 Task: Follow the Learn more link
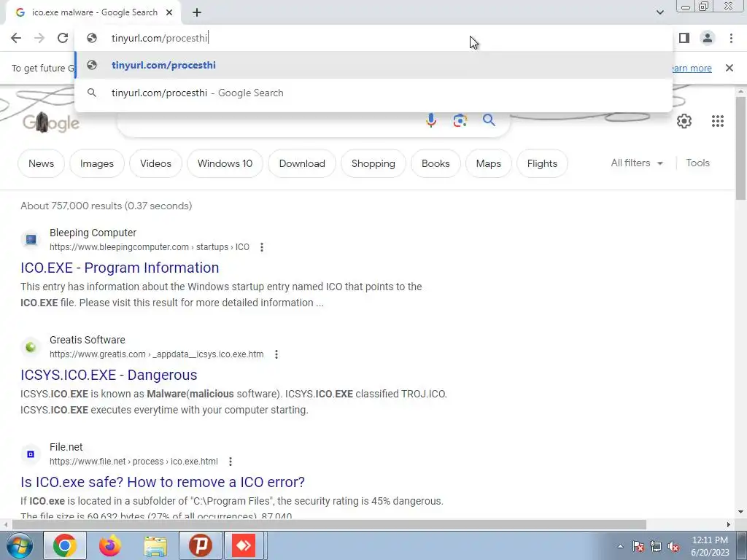coord(692,68)
